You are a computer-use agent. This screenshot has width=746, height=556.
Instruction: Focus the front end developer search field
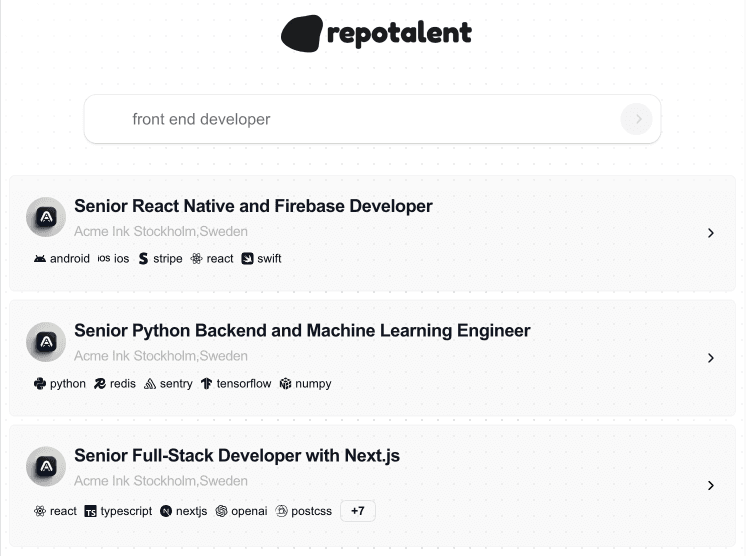[373, 119]
